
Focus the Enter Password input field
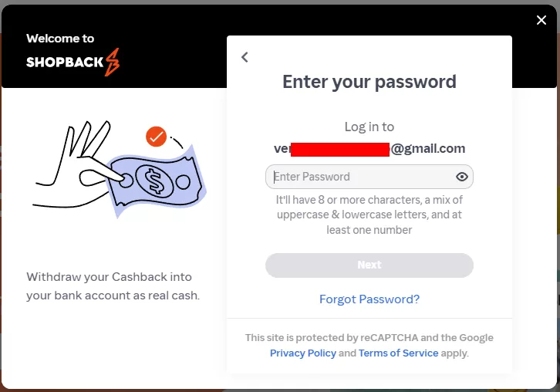tap(359, 177)
